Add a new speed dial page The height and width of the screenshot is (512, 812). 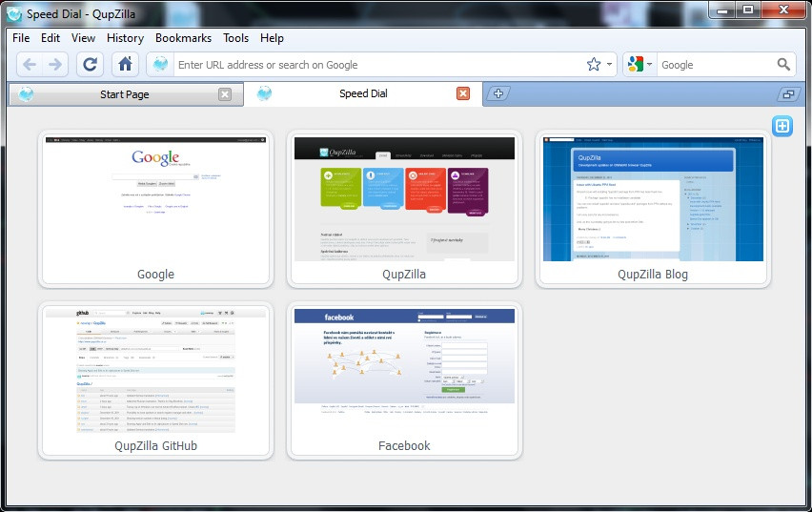[782, 126]
